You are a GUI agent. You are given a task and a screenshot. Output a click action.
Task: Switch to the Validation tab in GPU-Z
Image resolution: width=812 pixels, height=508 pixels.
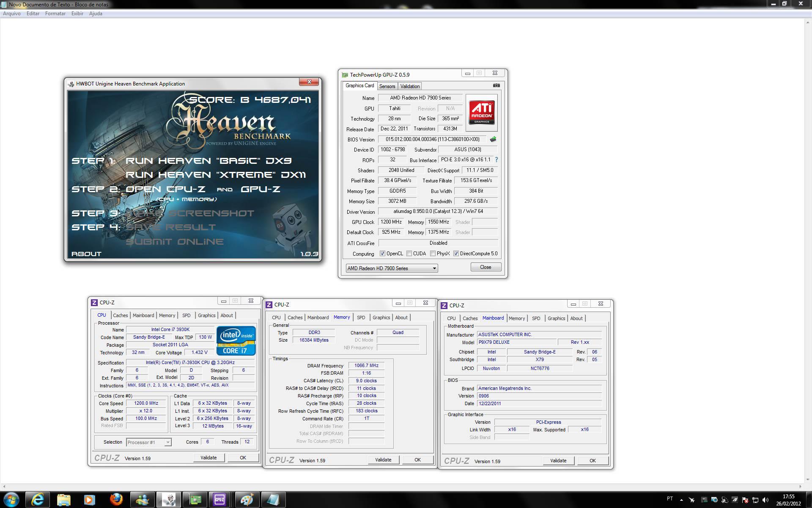pos(410,86)
